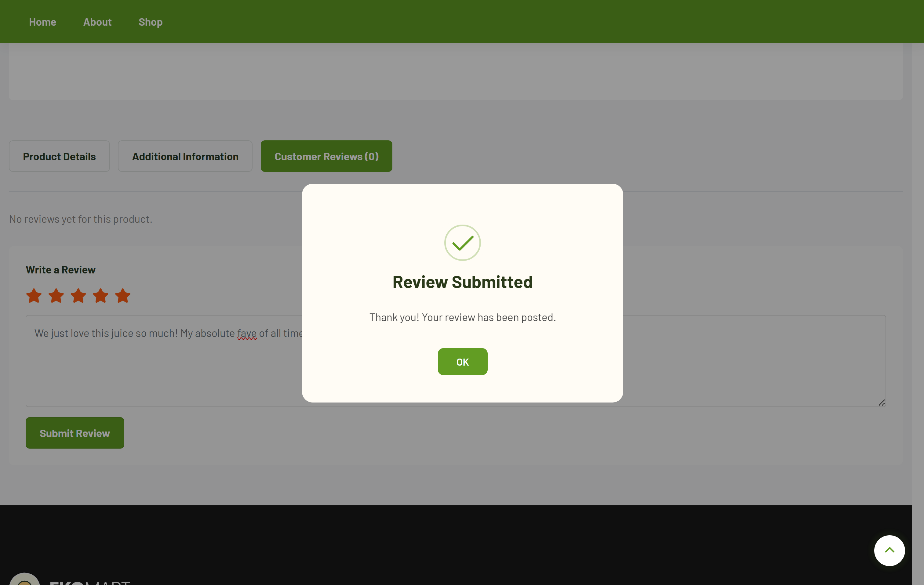Click OK in the Review Submitted dialog

[462, 362]
